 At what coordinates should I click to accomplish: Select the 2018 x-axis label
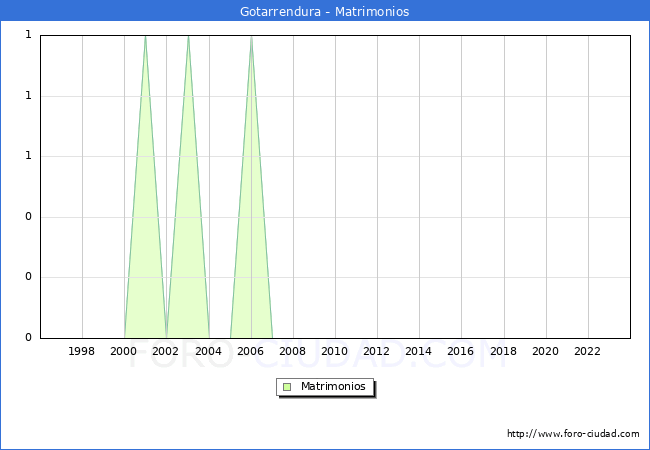tap(504, 351)
